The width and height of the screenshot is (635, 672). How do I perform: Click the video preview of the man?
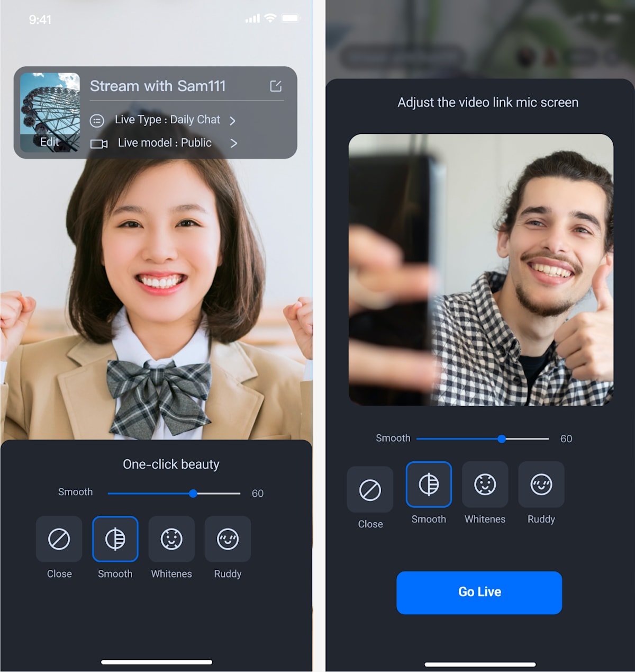(x=481, y=270)
